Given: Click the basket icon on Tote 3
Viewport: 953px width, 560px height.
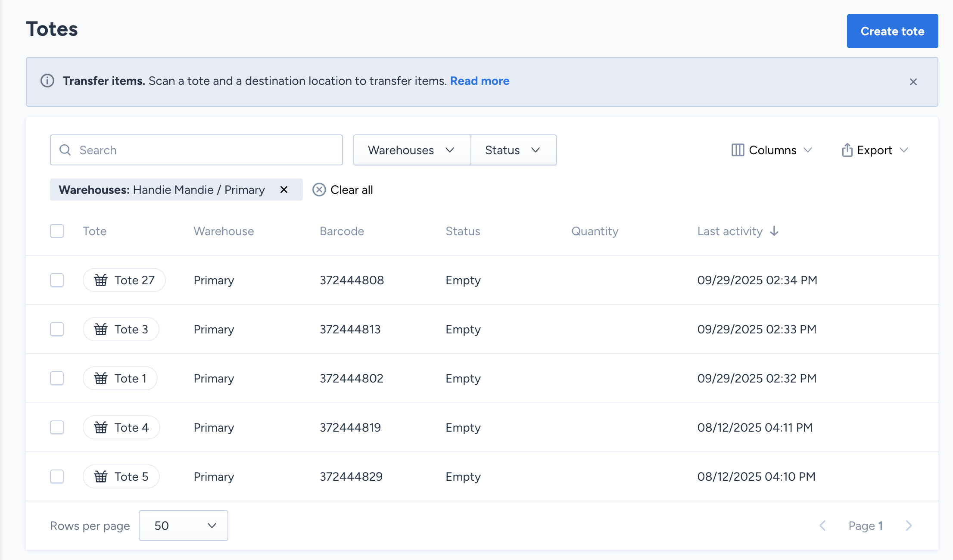Looking at the screenshot, I should pyautogui.click(x=101, y=329).
